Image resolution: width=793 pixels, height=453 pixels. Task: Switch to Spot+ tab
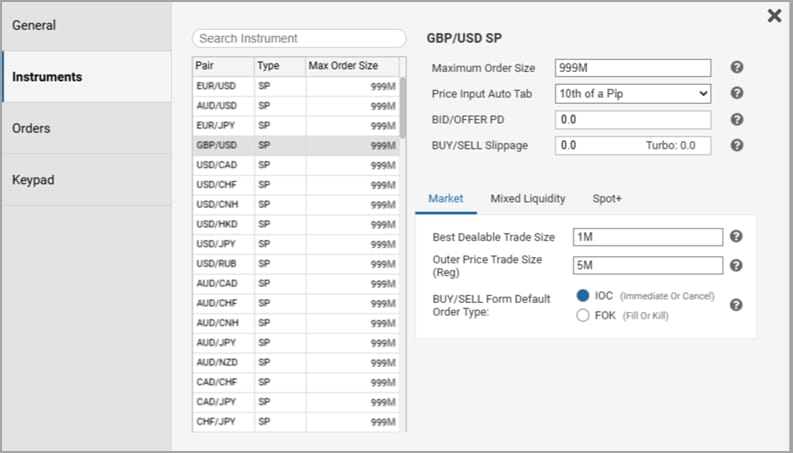coord(607,199)
